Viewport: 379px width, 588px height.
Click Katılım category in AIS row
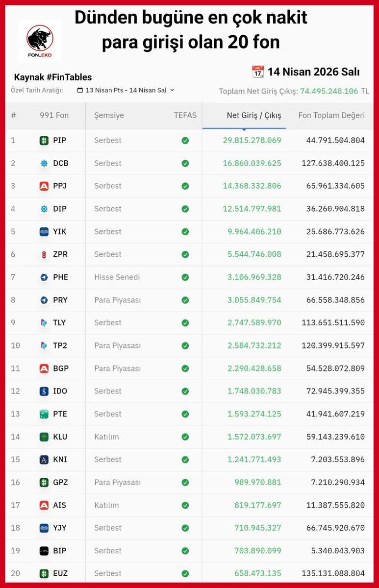pyautogui.click(x=106, y=505)
